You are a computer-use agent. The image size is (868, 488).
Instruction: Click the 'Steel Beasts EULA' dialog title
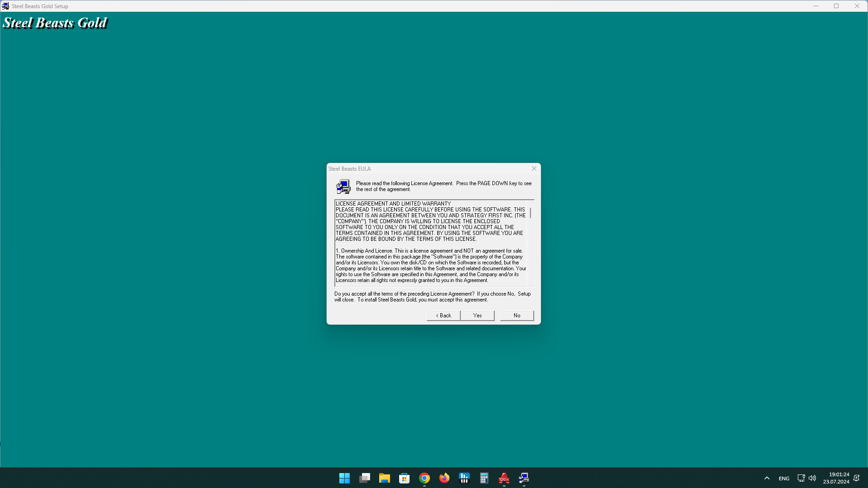coord(349,169)
